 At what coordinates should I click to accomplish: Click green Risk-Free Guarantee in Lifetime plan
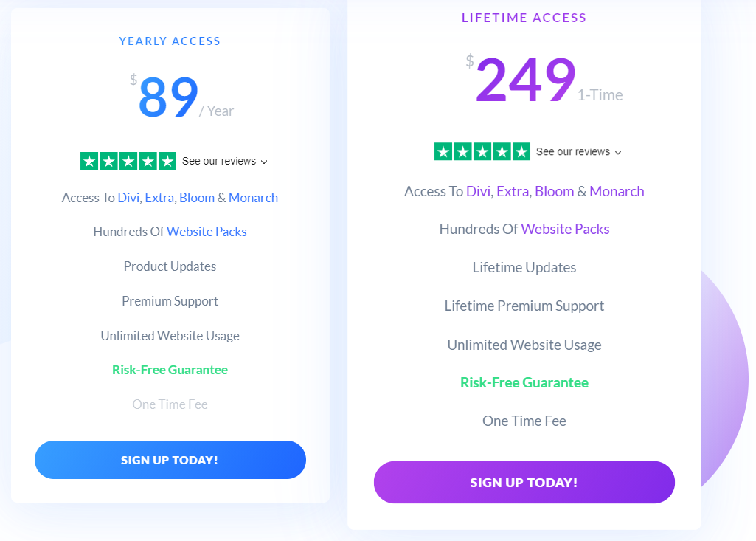point(524,383)
